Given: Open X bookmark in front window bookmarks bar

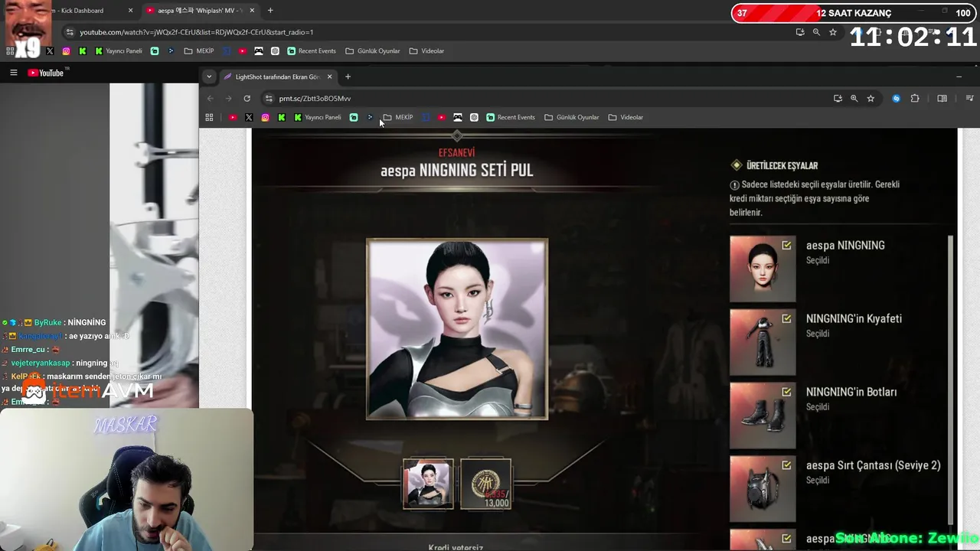Looking at the screenshot, I should pos(249,117).
